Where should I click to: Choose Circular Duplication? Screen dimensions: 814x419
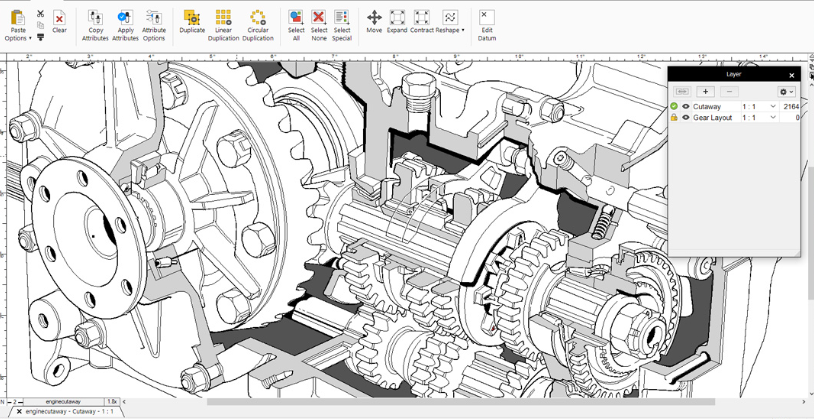(257, 25)
